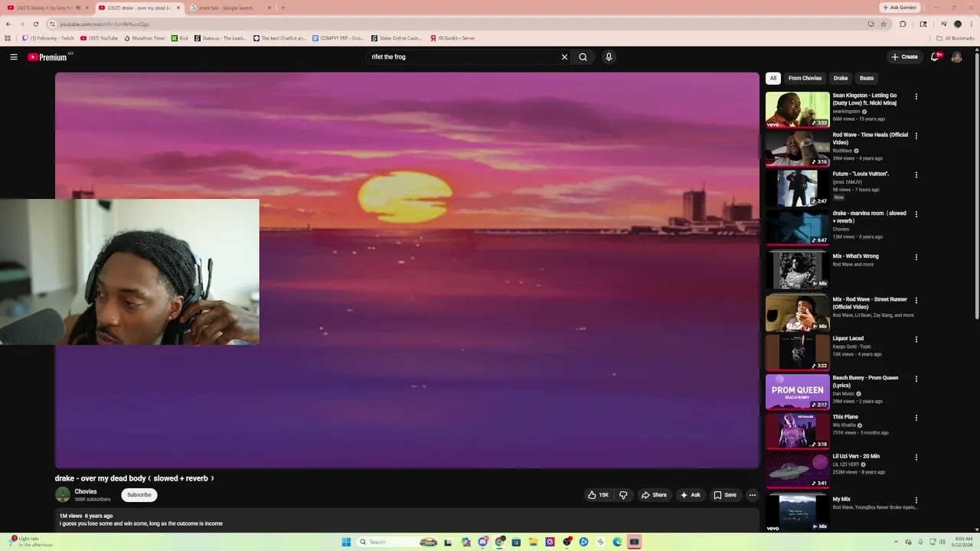Open the Windows Start menu
This screenshot has width=980, height=551.
[346, 542]
